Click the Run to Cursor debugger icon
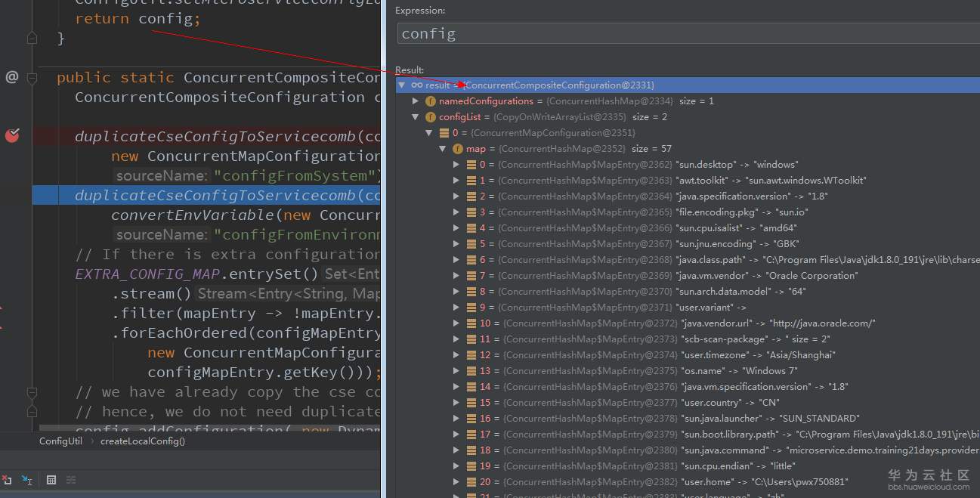980x498 pixels. pyautogui.click(x=27, y=480)
